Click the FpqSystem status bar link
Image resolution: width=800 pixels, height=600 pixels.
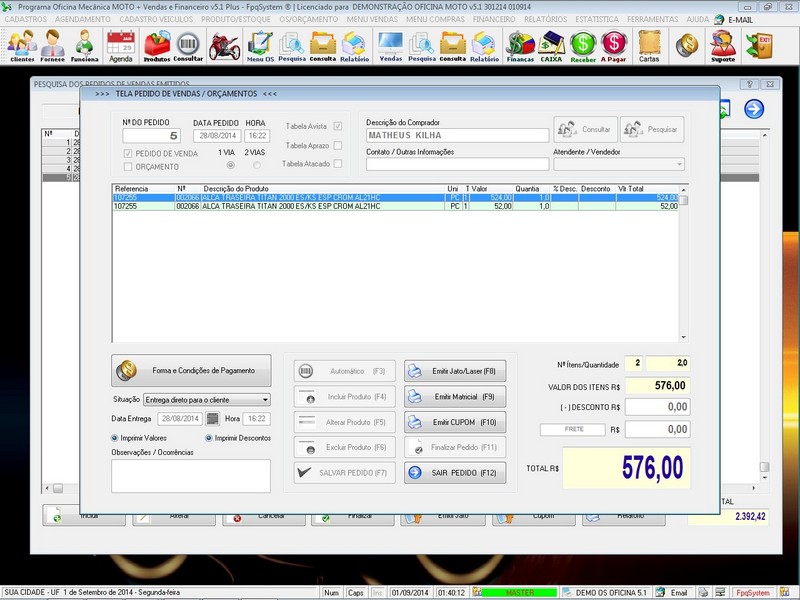[753, 592]
